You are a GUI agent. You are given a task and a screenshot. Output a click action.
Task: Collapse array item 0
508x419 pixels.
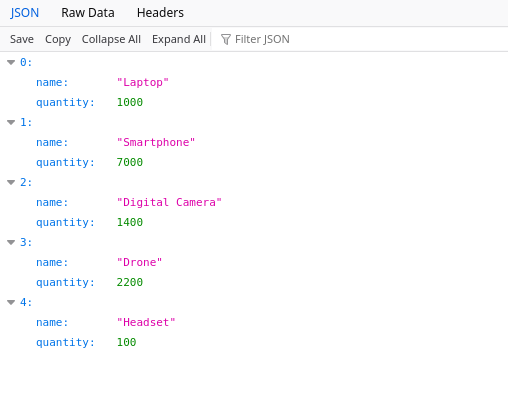click(11, 62)
